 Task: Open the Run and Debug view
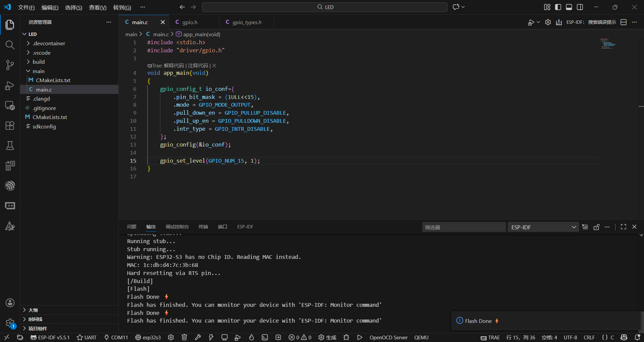click(10, 85)
